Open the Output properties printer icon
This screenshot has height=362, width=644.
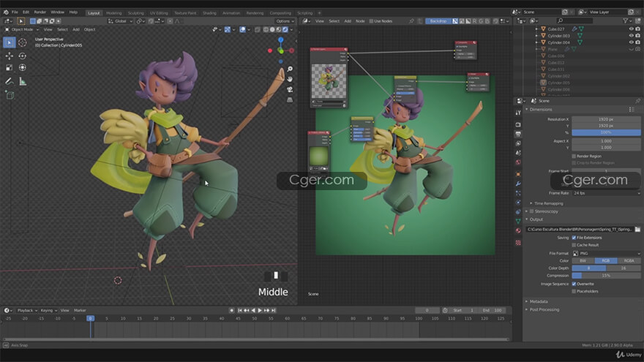518,135
